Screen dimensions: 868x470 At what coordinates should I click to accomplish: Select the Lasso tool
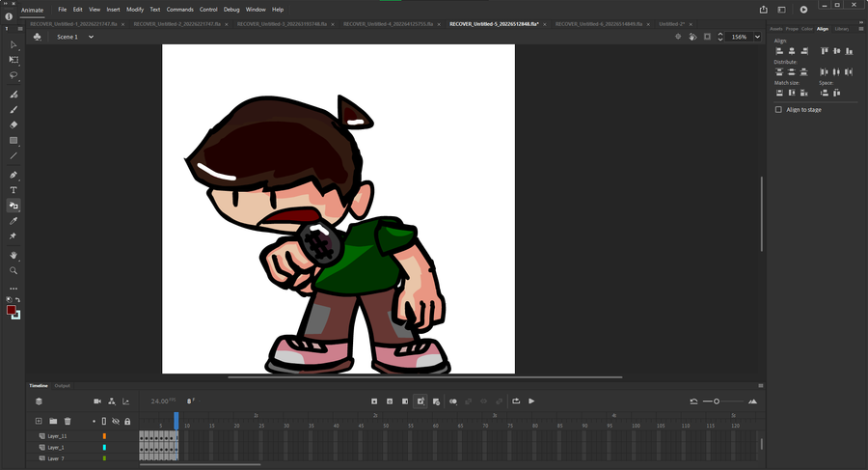point(14,75)
